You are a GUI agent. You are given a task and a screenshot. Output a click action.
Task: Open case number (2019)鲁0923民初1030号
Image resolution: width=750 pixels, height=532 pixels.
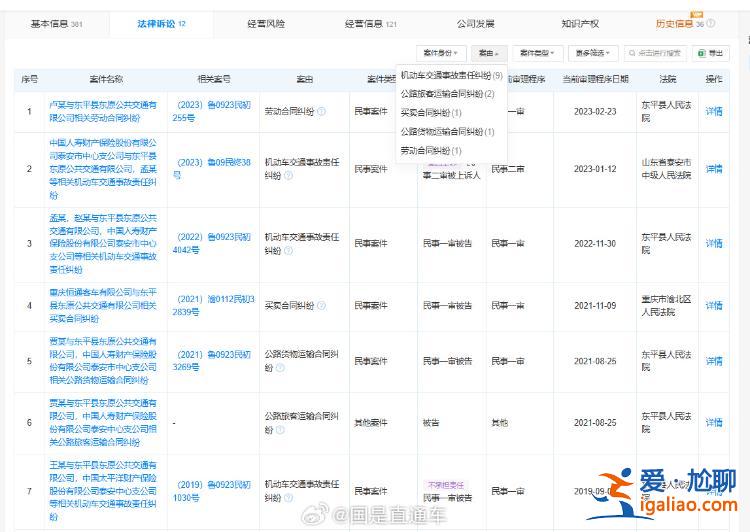point(211,491)
